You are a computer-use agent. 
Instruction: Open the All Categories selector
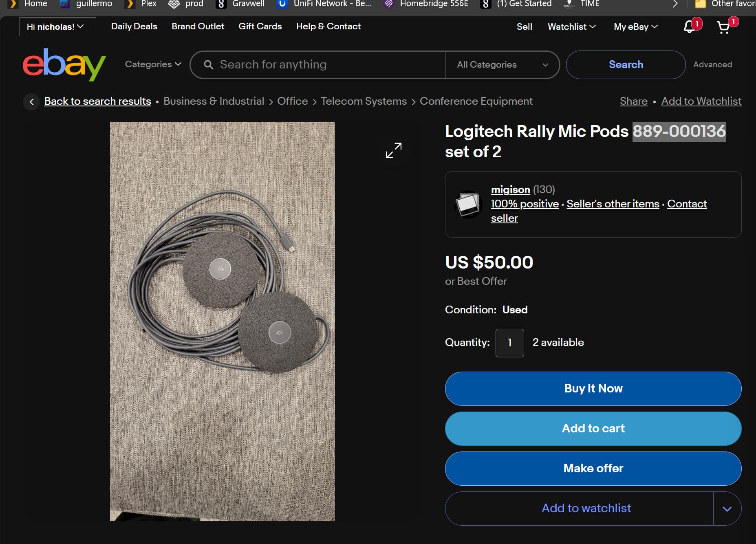tap(502, 64)
